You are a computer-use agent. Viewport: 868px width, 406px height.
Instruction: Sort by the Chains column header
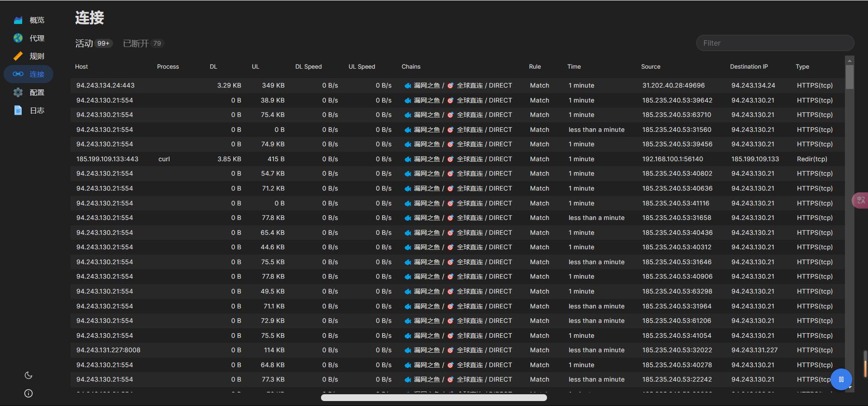(x=411, y=66)
